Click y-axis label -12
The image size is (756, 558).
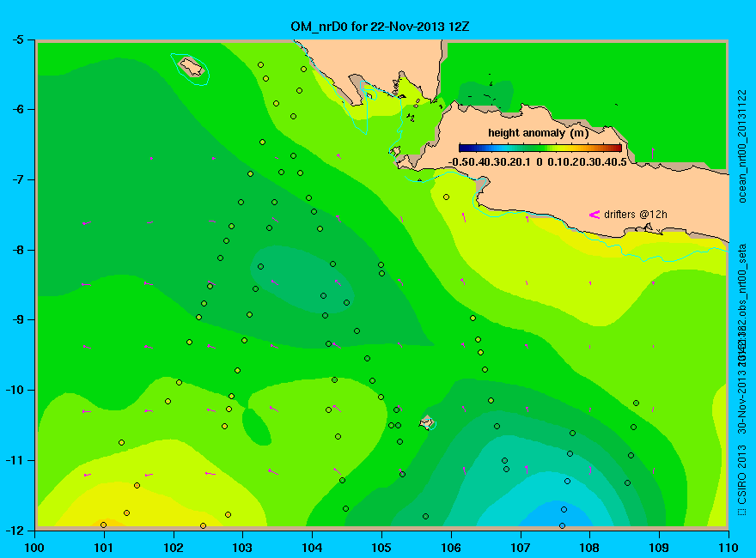[x=15, y=530]
